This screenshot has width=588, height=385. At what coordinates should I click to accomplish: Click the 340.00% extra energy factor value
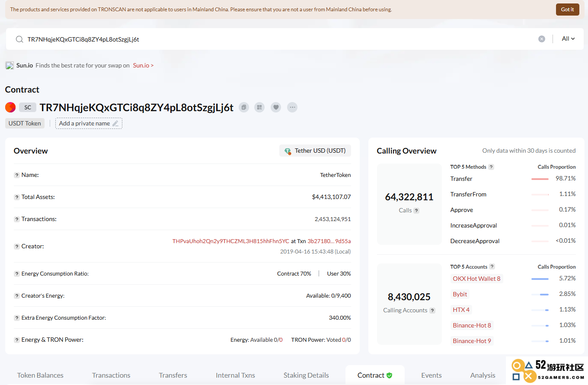click(340, 318)
